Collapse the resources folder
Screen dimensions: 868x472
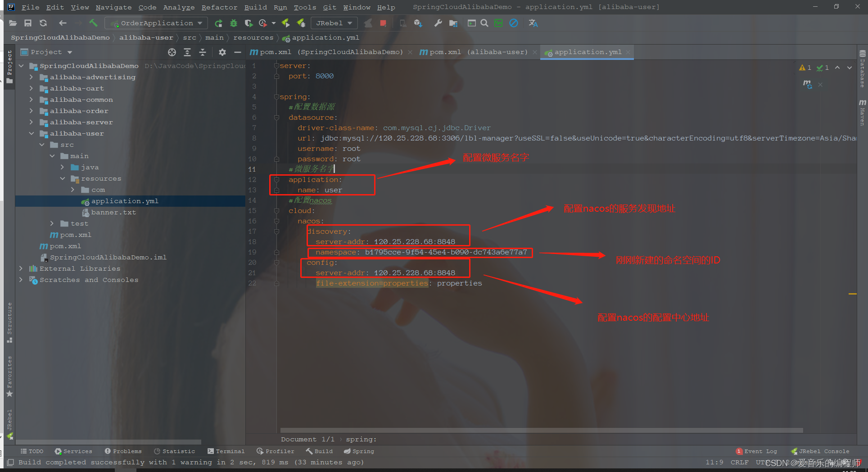(62, 178)
